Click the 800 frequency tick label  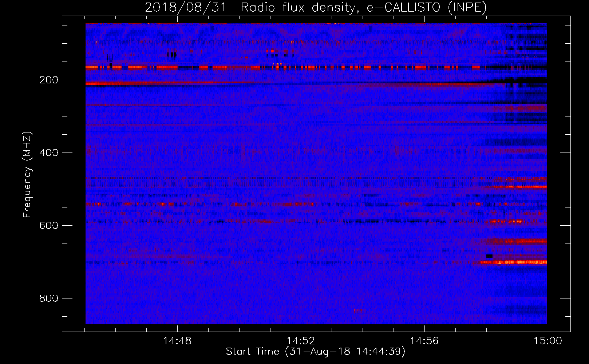click(x=49, y=298)
